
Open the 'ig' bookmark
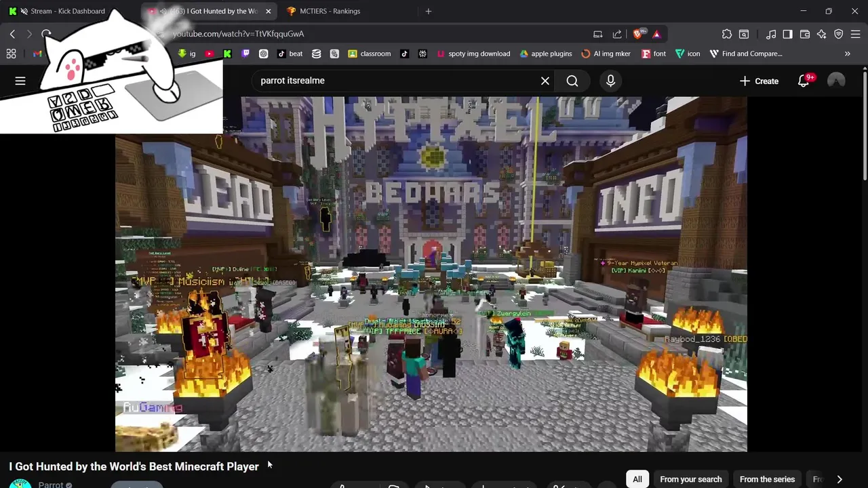pos(186,54)
